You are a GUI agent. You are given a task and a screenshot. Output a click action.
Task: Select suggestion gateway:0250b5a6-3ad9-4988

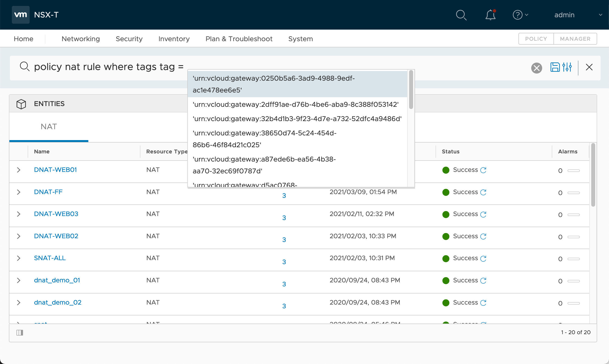297,84
